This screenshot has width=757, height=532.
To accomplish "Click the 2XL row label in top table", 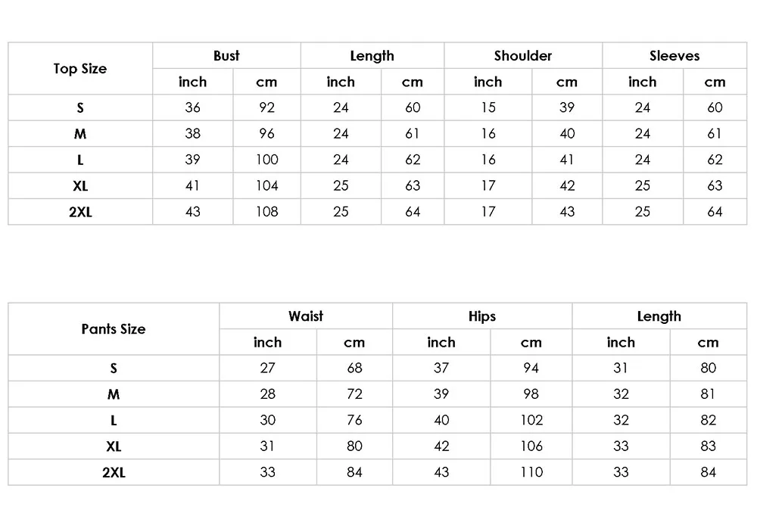I will coord(80,212).
